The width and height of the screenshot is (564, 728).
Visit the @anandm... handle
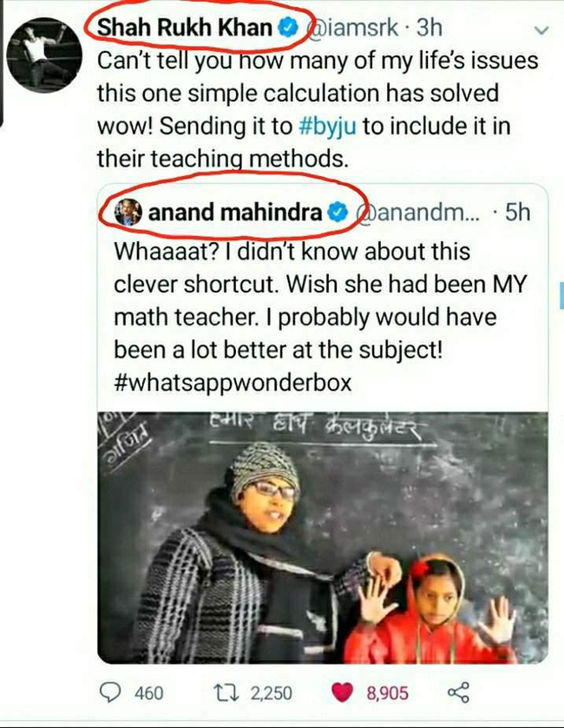pyautogui.click(x=417, y=213)
